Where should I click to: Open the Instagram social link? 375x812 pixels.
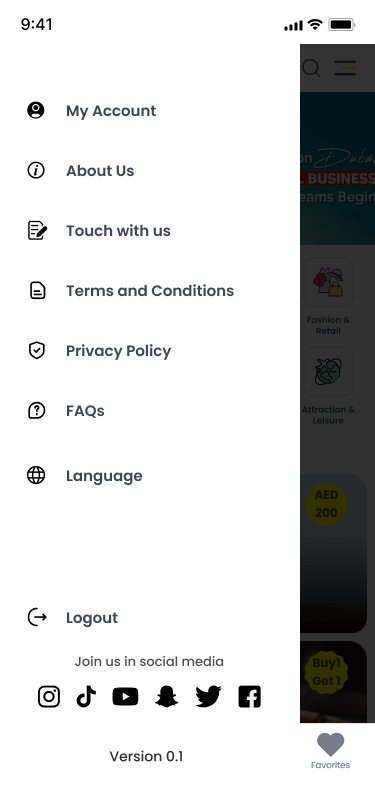(x=49, y=697)
